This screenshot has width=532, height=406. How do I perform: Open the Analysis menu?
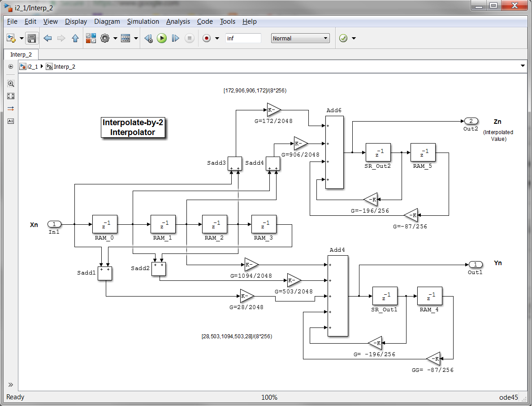pos(178,22)
